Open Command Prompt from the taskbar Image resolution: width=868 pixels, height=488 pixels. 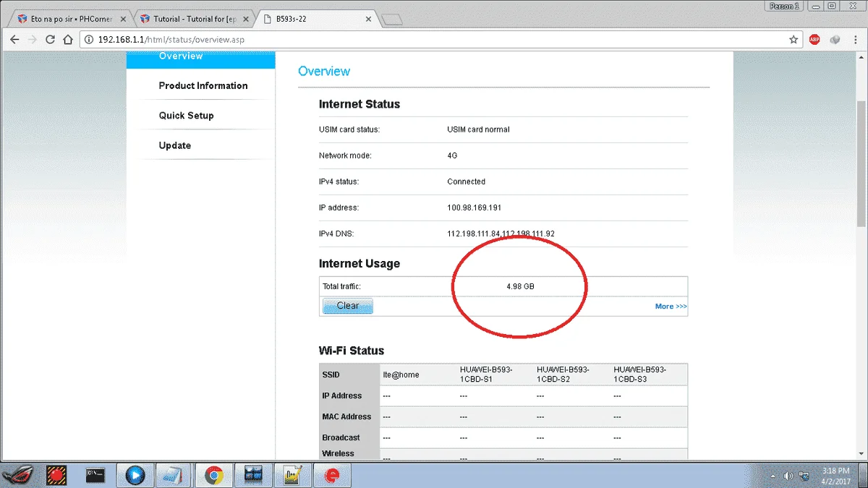point(95,475)
